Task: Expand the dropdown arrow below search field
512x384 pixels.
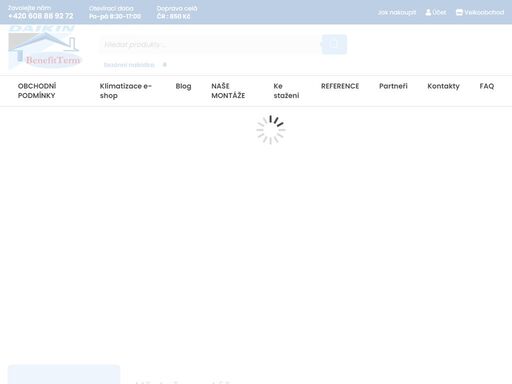Action: (165, 65)
